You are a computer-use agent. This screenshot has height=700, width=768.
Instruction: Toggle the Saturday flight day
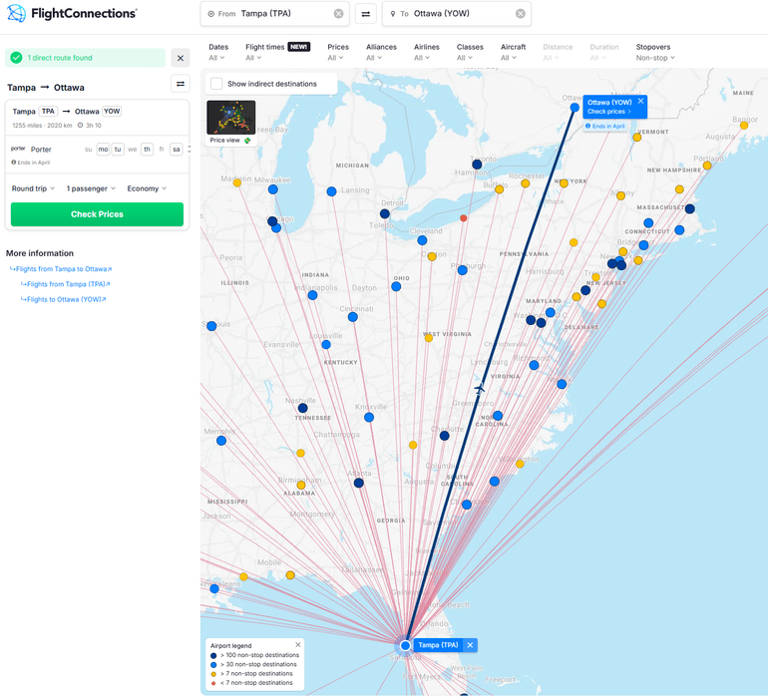pos(176,149)
